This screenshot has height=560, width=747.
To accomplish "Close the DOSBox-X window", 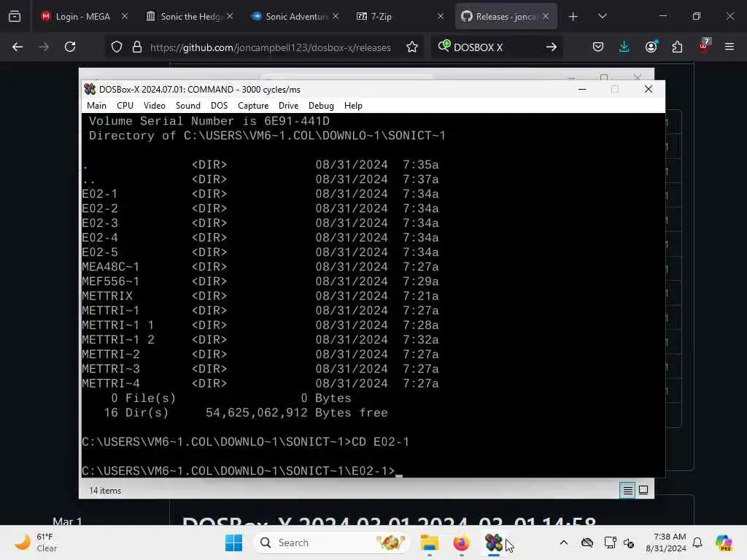I will pos(648,89).
